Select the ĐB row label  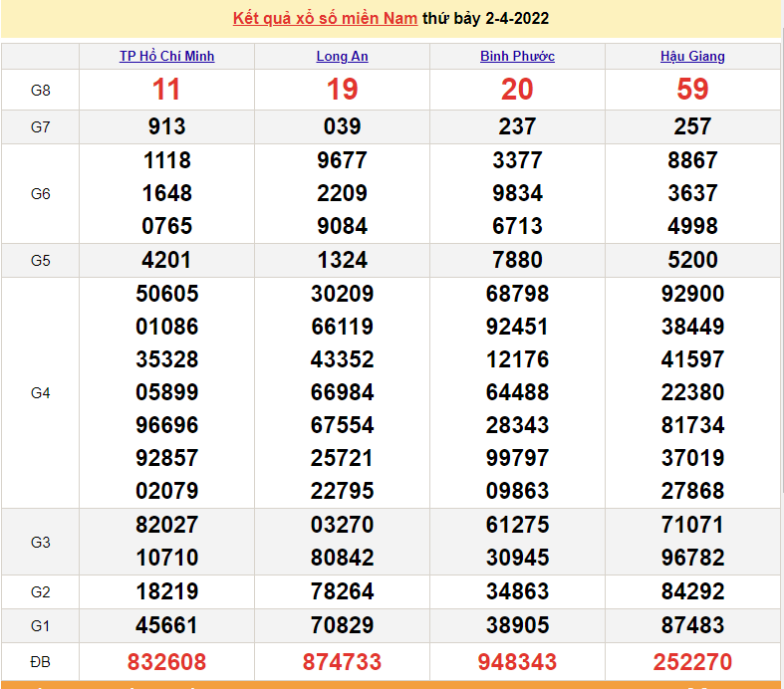40,662
